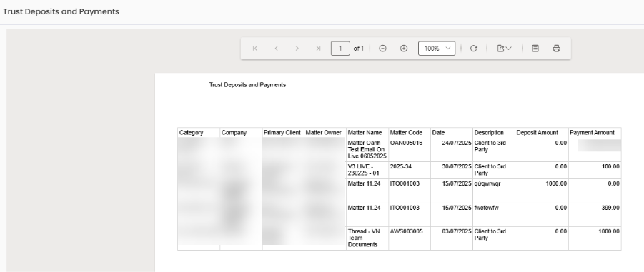Zoom out the report view

coord(382,49)
